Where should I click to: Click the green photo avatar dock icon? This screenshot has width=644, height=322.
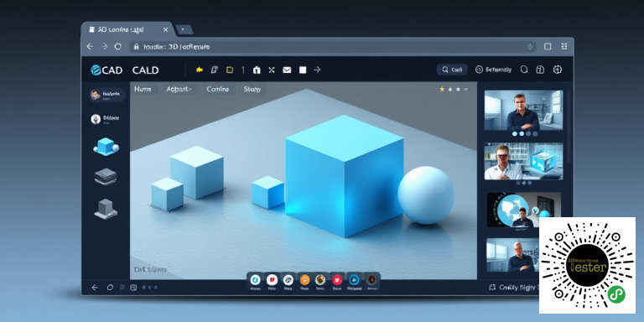pyautogui.click(x=320, y=280)
